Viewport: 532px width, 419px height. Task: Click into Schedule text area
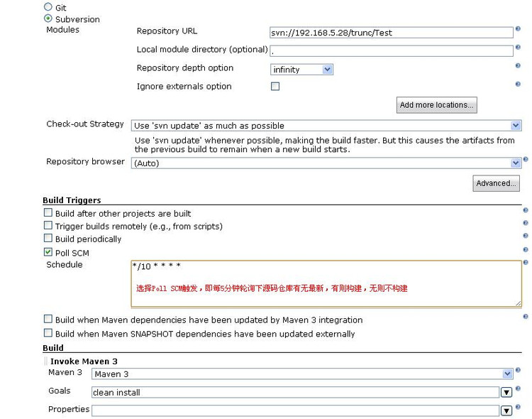(x=326, y=284)
